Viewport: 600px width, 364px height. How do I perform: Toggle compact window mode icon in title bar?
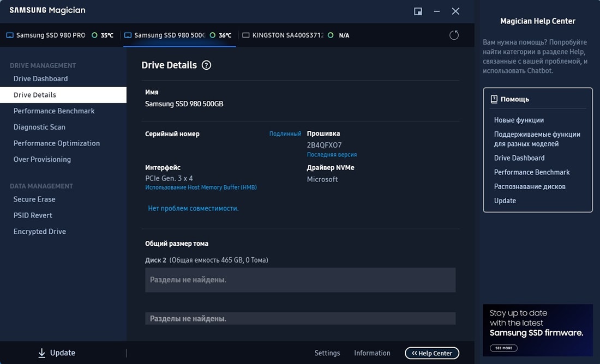(418, 11)
